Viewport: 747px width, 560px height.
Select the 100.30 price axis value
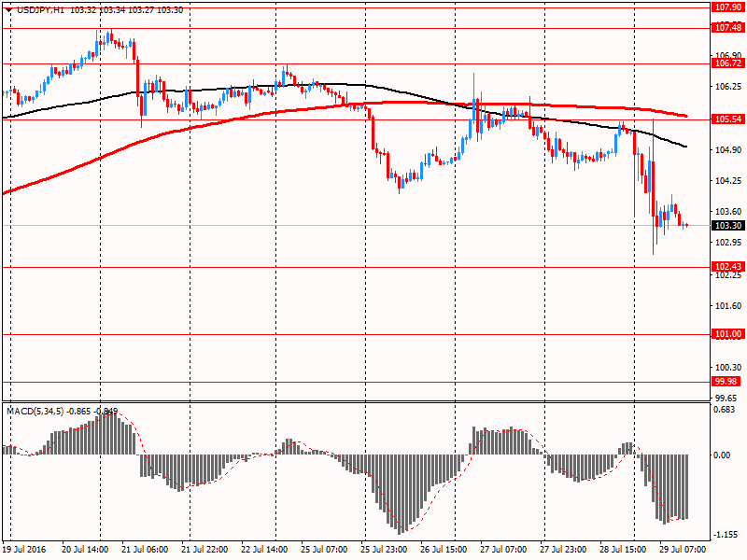(x=728, y=367)
